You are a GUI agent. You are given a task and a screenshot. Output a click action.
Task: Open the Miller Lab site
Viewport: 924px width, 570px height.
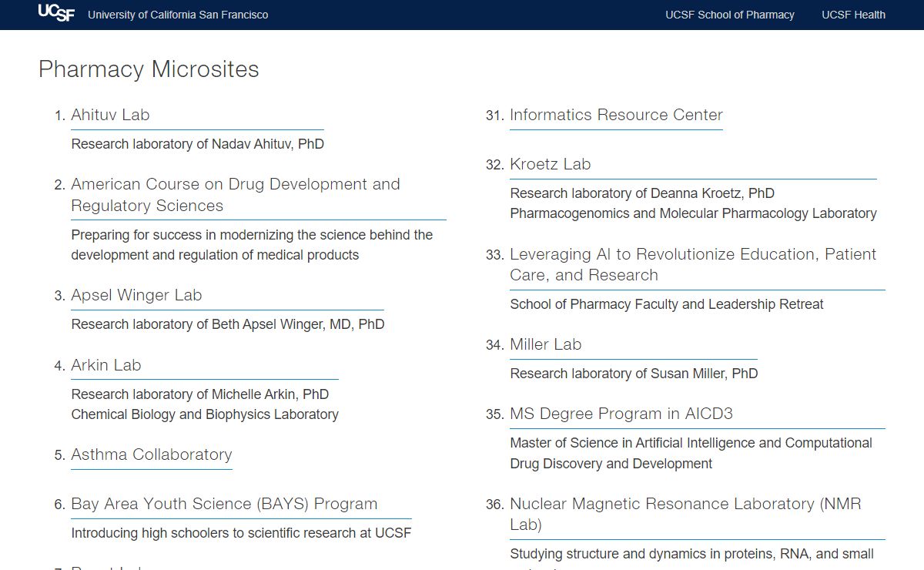coord(546,344)
